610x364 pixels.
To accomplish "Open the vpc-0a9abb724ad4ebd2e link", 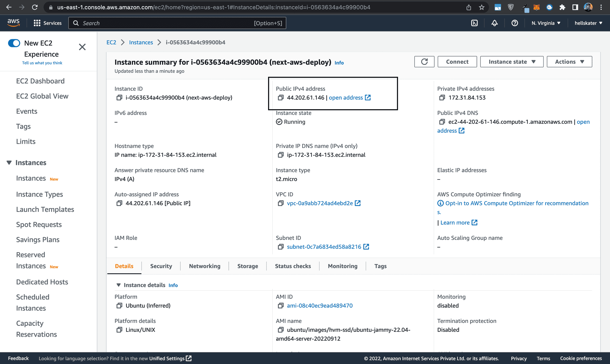I will click(x=319, y=203).
